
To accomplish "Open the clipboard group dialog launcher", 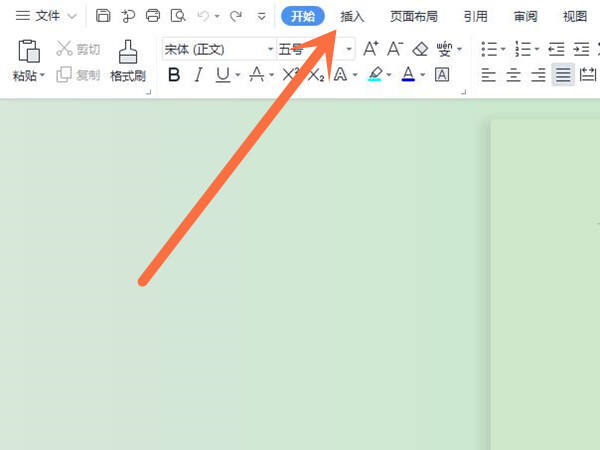I will pyautogui.click(x=149, y=92).
